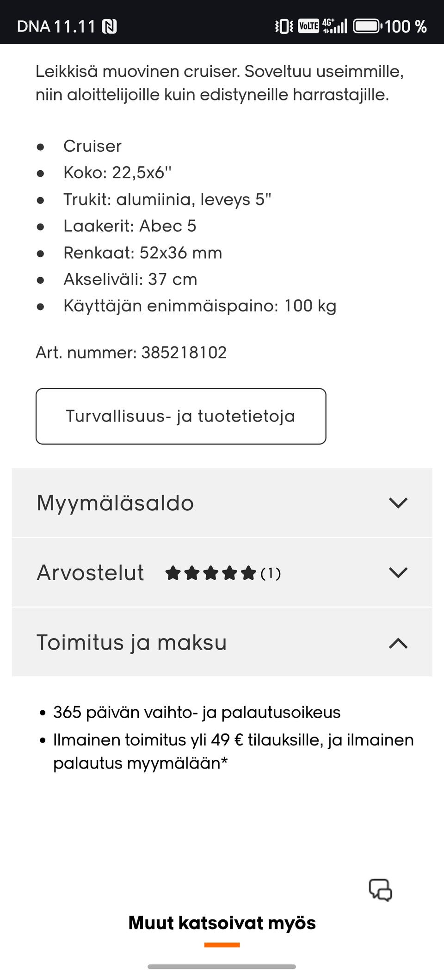Viewport: 444px width, 980px height.
Task: Collapse the Toimitus ja maksu section
Action: (x=399, y=642)
